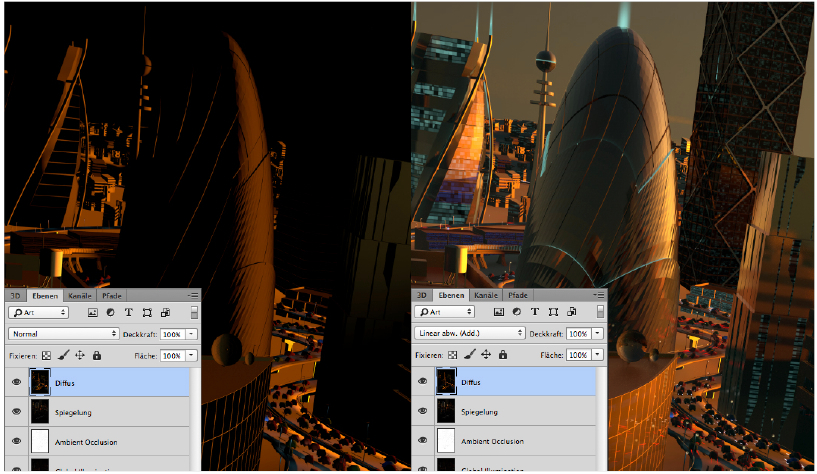This screenshot has width=817, height=474.
Task: Click adjustment layer filter icon in right panel
Action: [x=516, y=311]
